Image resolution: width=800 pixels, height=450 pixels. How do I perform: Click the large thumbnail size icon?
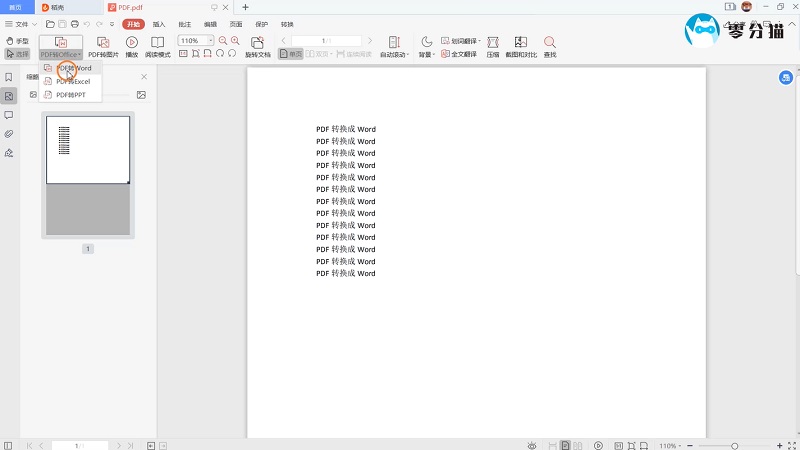[x=141, y=95]
